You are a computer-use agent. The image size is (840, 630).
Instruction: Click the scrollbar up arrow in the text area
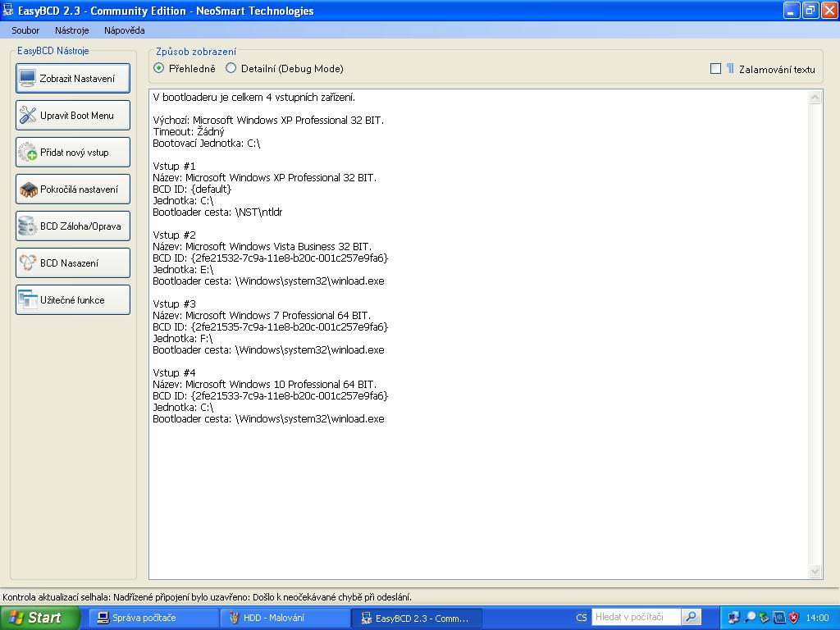click(x=815, y=97)
